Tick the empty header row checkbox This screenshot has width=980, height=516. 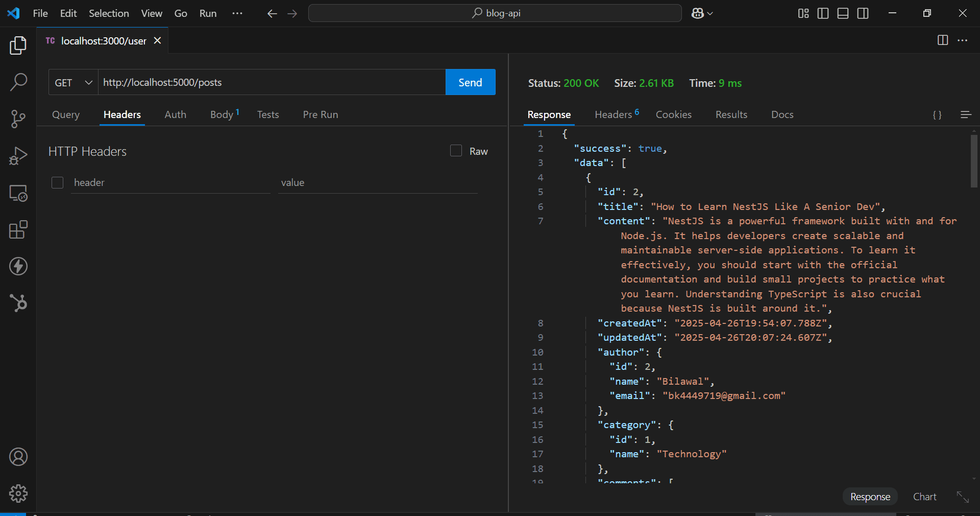(x=58, y=183)
